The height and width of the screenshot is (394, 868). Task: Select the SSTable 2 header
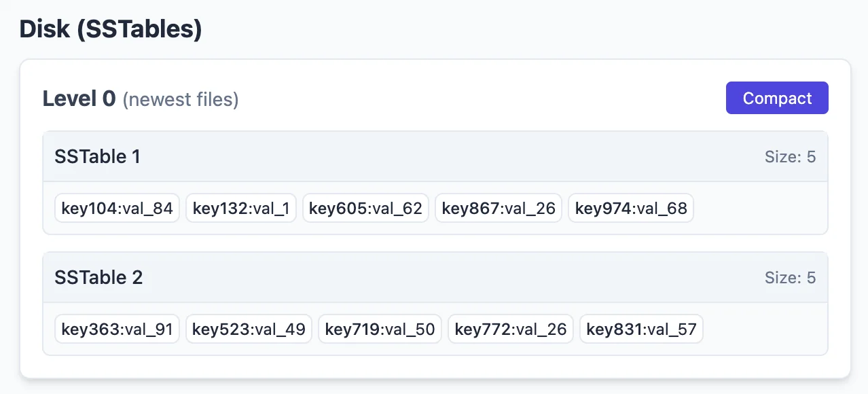[435, 278]
